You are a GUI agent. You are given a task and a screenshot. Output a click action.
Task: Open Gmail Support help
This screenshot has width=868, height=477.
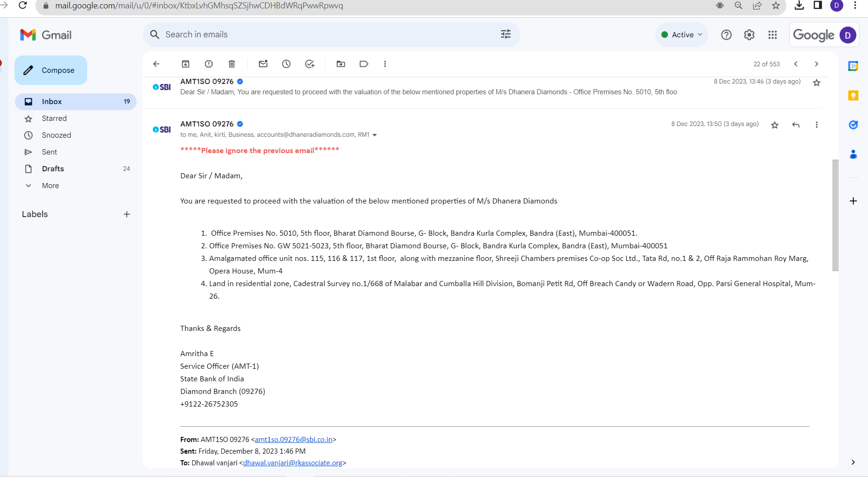pos(726,35)
